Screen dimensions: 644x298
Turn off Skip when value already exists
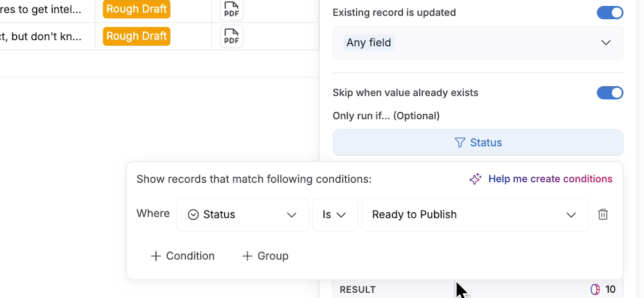610,93
